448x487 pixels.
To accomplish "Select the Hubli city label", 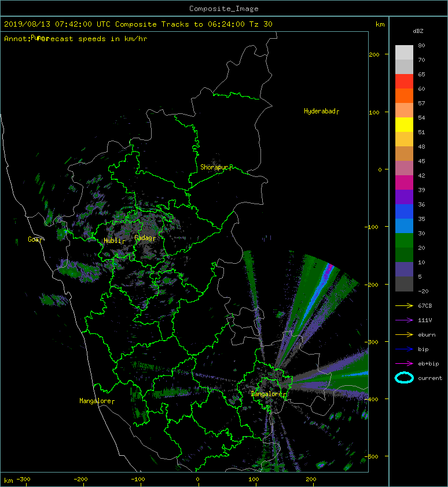I will [112, 241].
